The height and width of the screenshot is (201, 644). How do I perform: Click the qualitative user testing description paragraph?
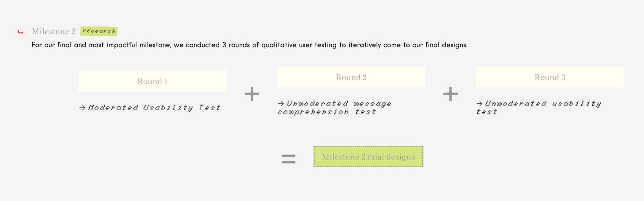pyautogui.click(x=249, y=45)
